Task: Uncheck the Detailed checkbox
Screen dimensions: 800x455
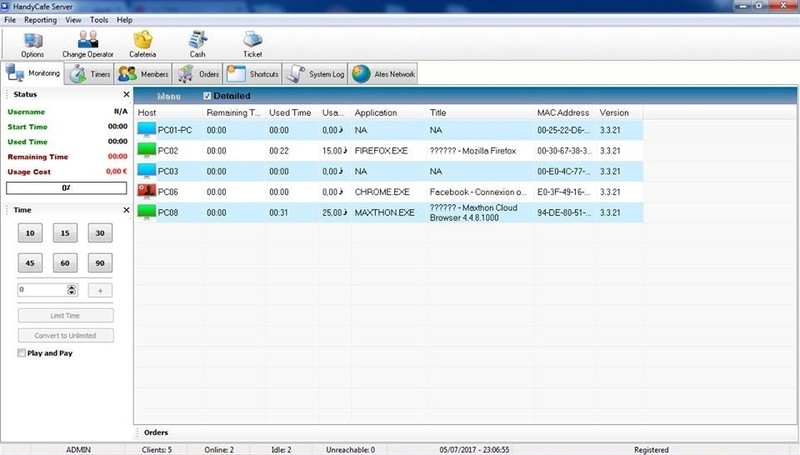Action: [207, 96]
